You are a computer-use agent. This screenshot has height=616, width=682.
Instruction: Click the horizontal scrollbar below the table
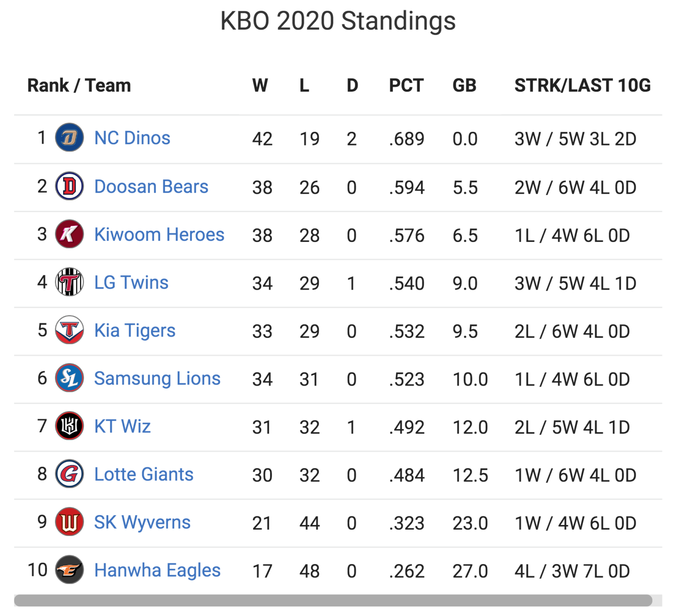click(x=333, y=601)
